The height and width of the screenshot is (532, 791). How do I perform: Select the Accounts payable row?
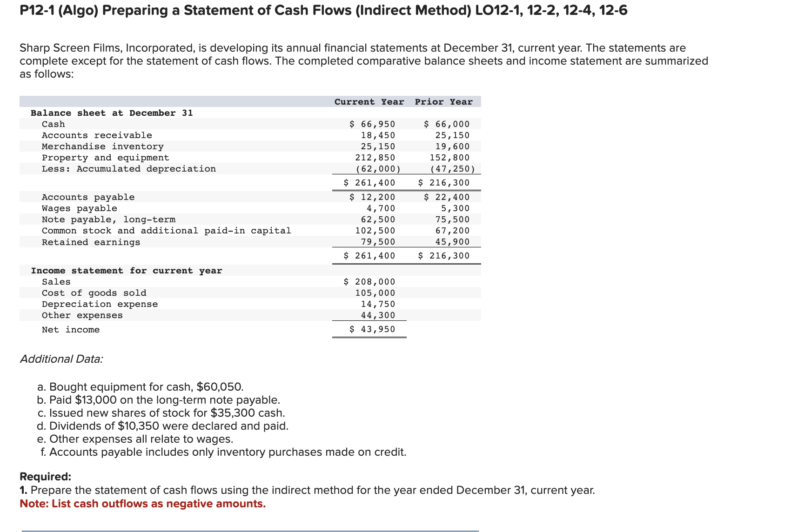[87, 197]
